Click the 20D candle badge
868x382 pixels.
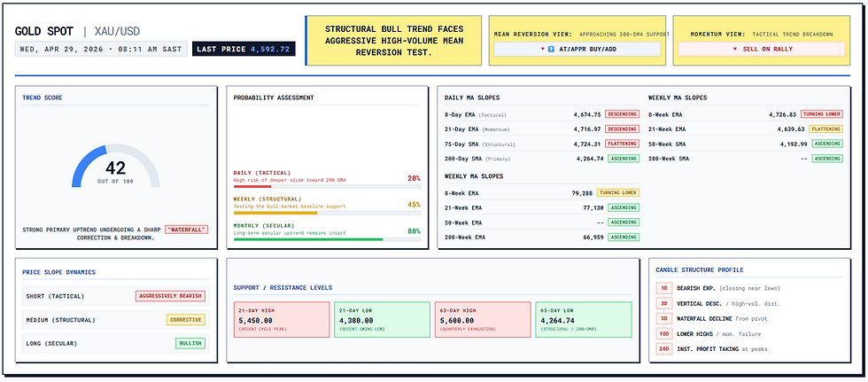coord(663,349)
